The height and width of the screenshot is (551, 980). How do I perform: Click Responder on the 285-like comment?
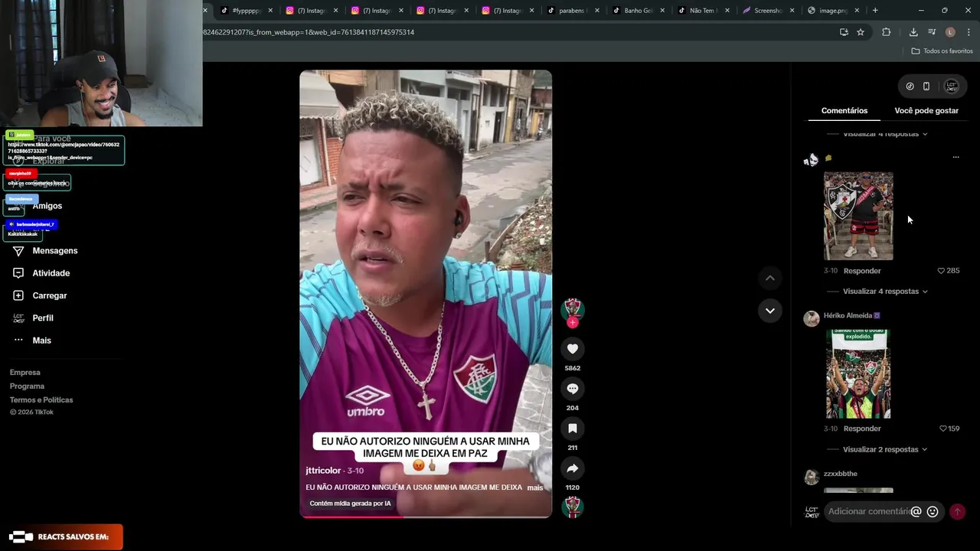(862, 271)
